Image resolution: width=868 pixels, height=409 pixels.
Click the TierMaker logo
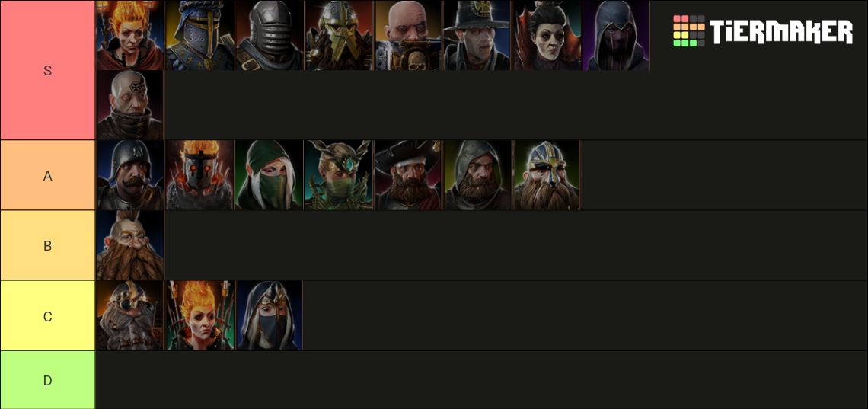point(763,31)
